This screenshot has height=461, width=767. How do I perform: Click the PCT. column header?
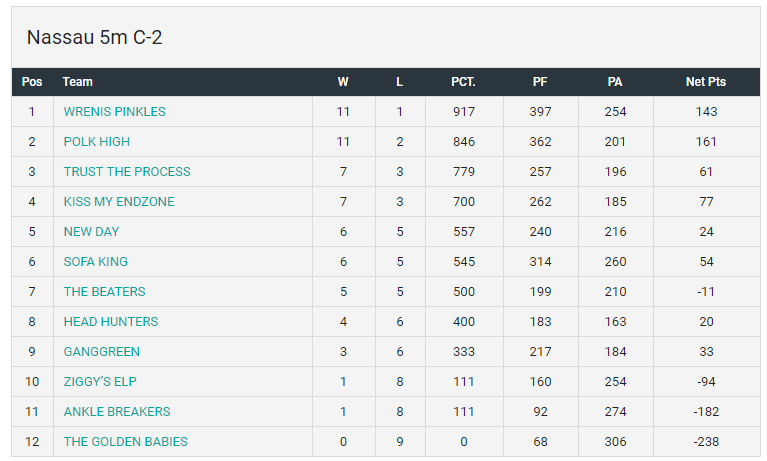463,82
